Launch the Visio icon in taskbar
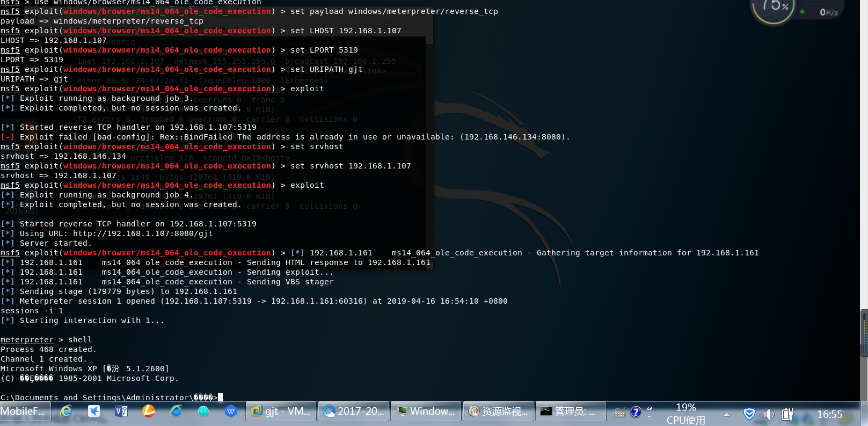Screen dimensions: 868x426 point(121,412)
